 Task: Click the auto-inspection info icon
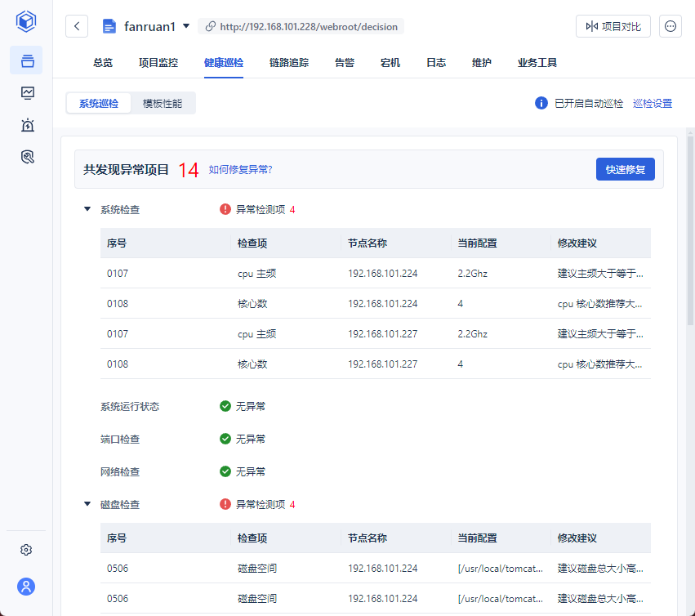pyautogui.click(x=541, y=103)
